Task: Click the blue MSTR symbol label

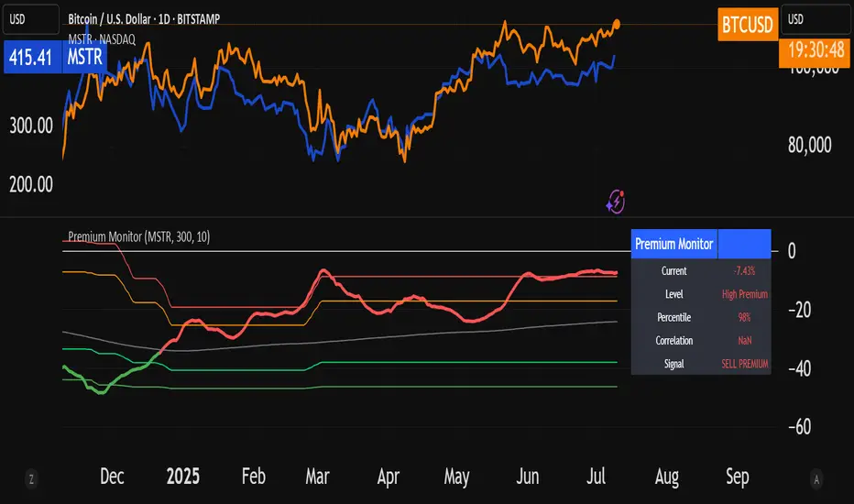Action: pyautogui.click(x=85, y=56)
